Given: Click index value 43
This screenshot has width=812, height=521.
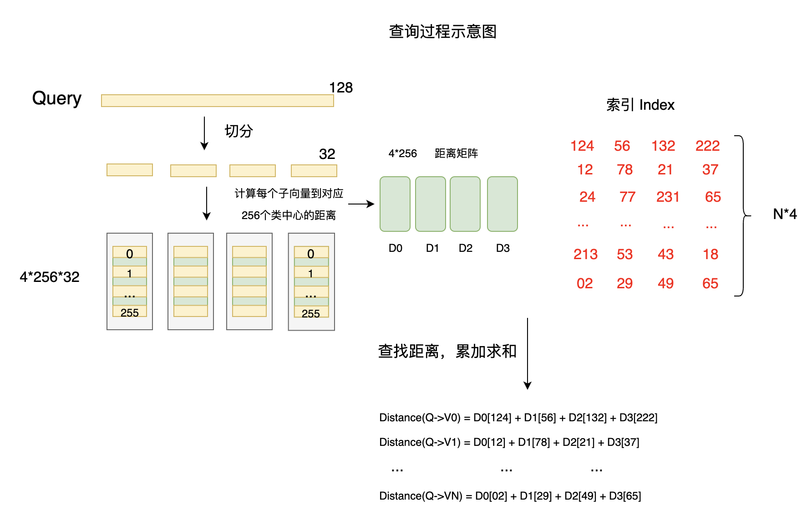Looking at the screenshot, I should 666,254.
